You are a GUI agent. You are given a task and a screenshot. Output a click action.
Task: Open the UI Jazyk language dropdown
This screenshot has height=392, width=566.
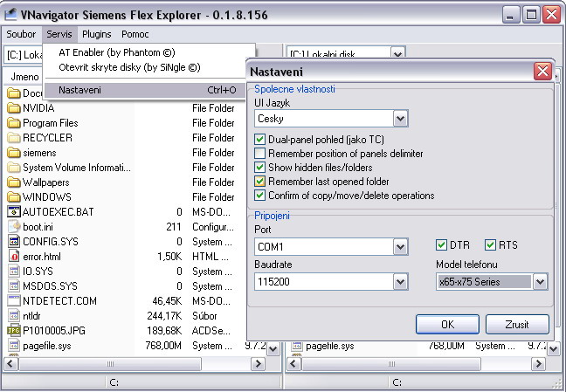400,119
